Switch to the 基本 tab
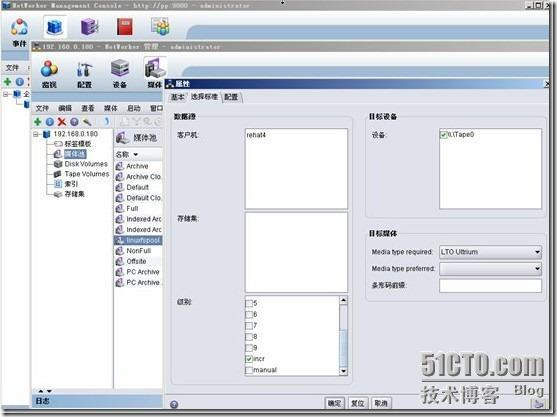The image size is (557, 417). tap(177, 97)
